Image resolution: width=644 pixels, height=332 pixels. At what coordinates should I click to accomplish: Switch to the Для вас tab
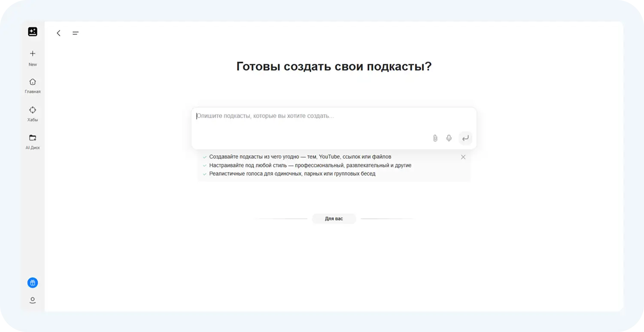[334, 218]
